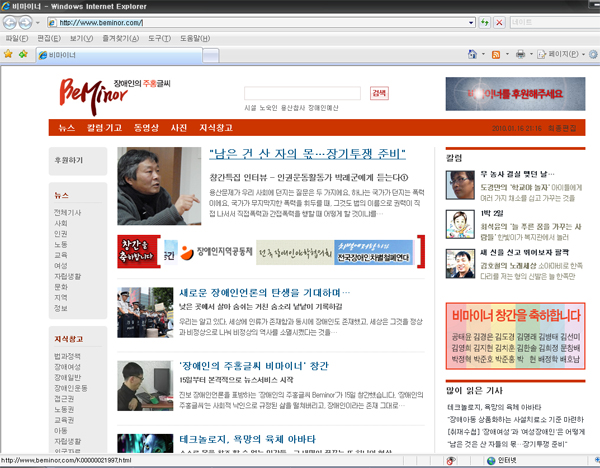Click the red 검색 search button
The height and width of the screenshot is (468, 600).
pyautogui.click(x=379, y=93)
